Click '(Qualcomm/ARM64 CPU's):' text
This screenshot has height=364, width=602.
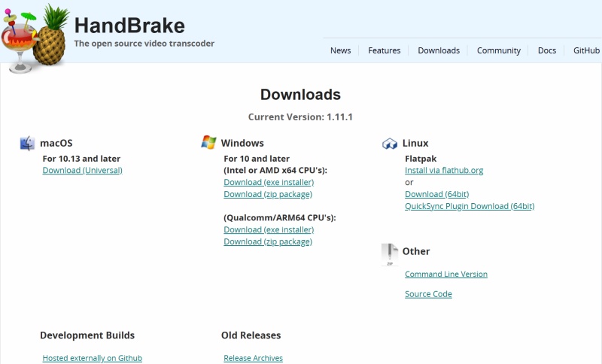[x=280, y=218]
